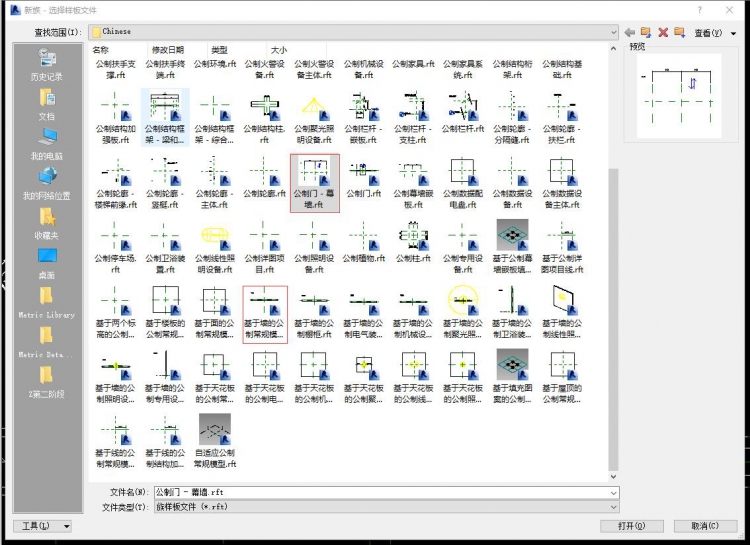Screen dimensions: 750x545
Task: Click the 预览 preview thumbnail
Action: [679, 96]
